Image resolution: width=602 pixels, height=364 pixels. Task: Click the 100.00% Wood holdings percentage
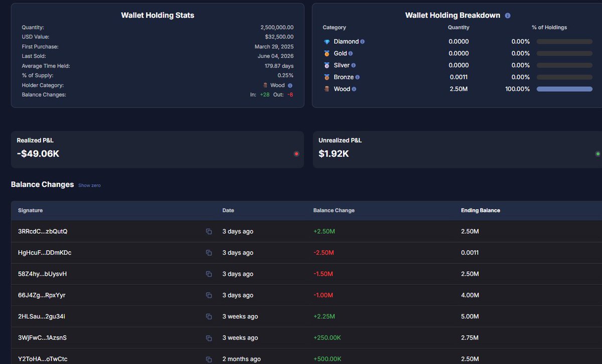coord(517,89)
